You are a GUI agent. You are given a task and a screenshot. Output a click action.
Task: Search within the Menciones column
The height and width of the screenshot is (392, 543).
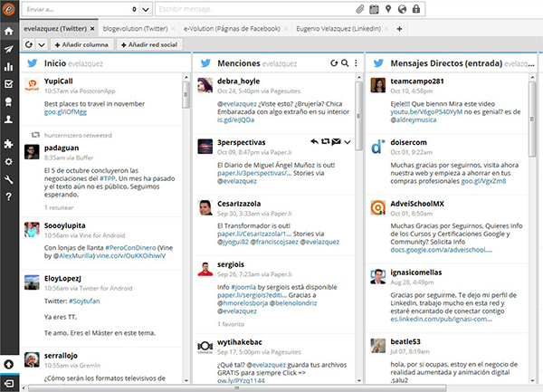(345, 63)
